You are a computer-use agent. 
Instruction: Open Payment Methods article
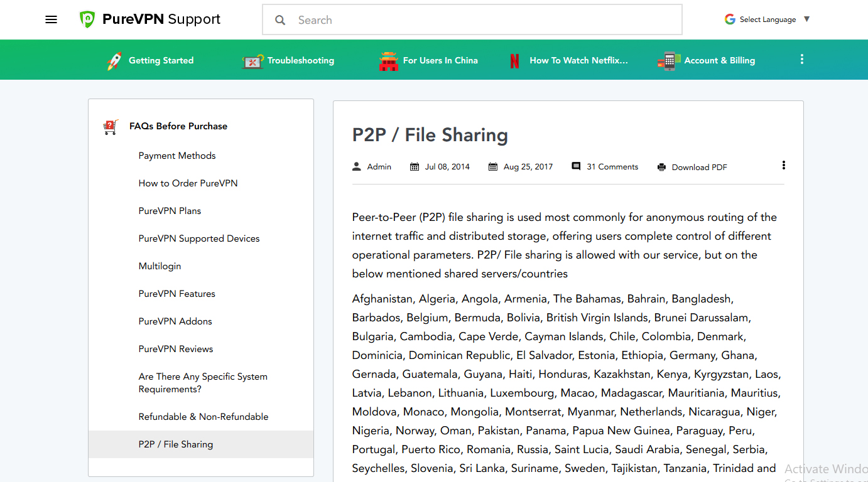pos(177,156)
